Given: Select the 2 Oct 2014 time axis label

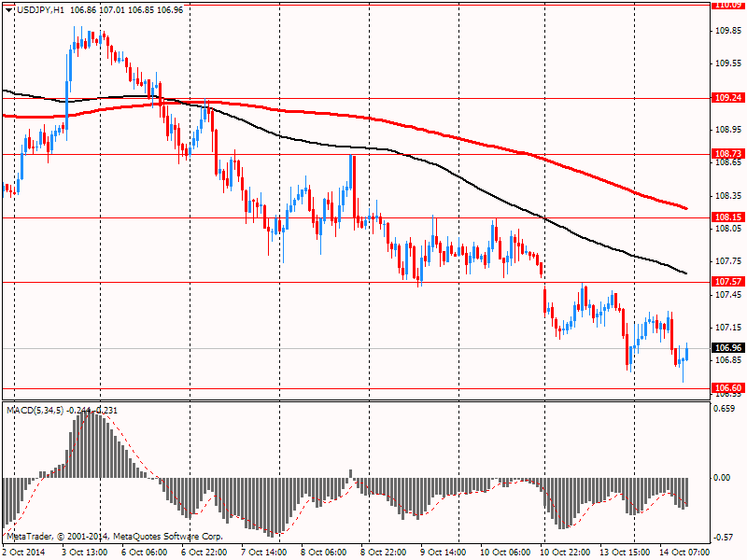Looking at the screenshot, I should (x=24, y=553).
